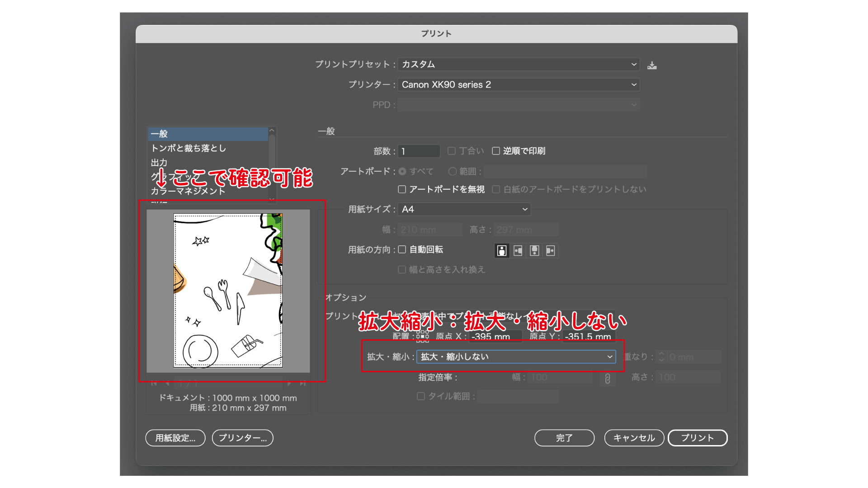Toggle the アートボードを無視 checkbox
This screenshot has width=868, height=488.
click(402, 189)
